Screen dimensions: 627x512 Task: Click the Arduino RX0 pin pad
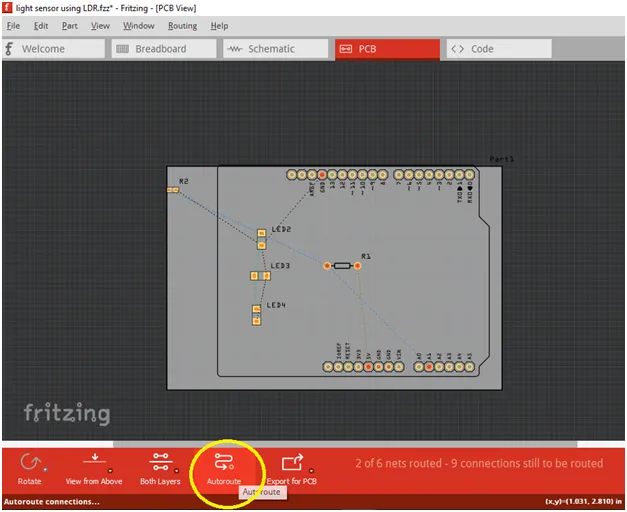469,175
